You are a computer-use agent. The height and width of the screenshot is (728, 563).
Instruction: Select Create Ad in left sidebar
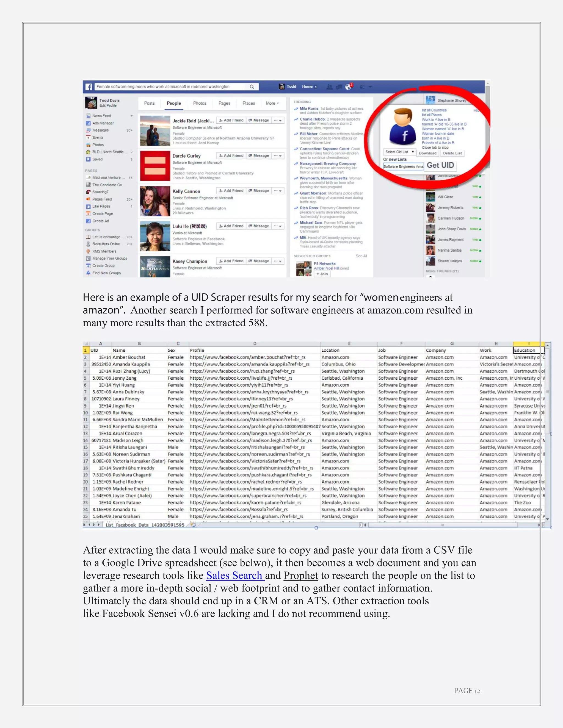(x=100, y=221)
